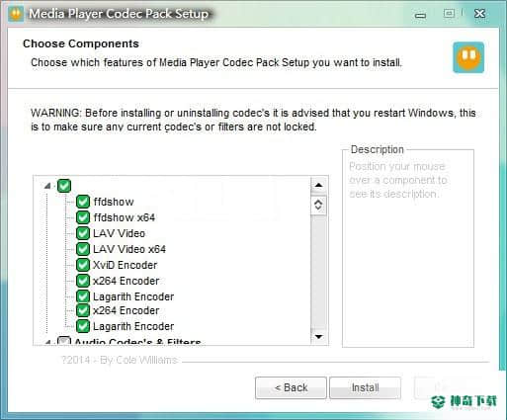507x420 pixels.
Task: Close the Media Player Codec Pack Setup window
Action: [x=479, y=14]
